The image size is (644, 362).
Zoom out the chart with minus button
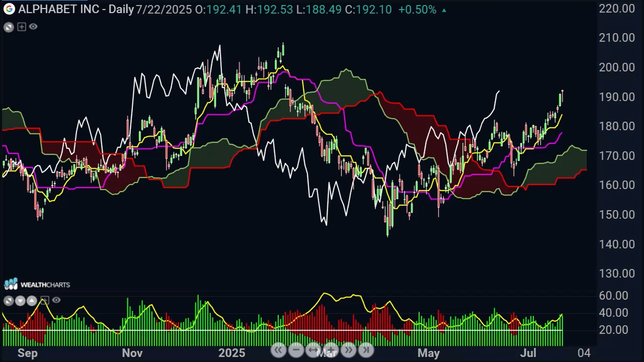click(296, 350)
